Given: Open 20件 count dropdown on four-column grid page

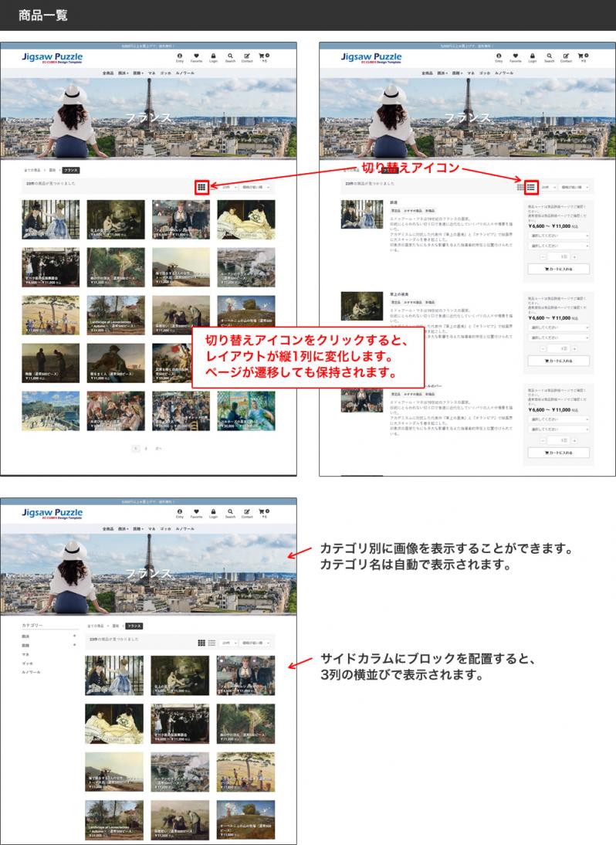Looking at the screenshot, I should pos(228,187).
